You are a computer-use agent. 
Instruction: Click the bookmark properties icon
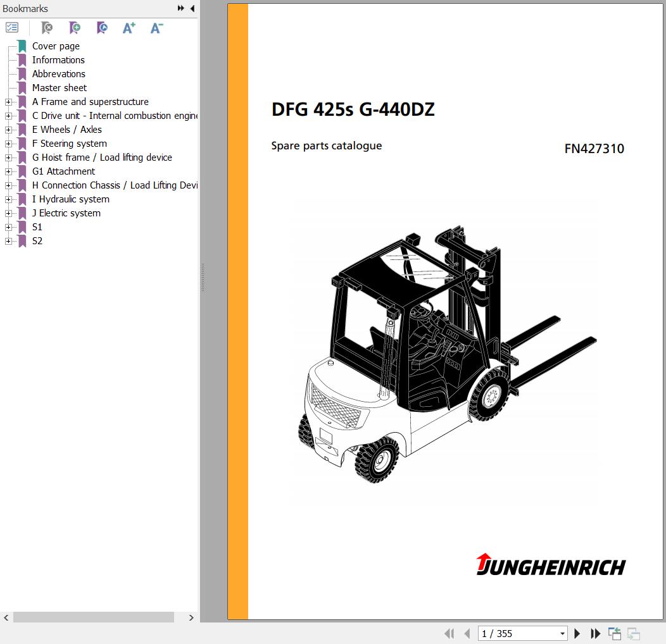coord(102,28)
